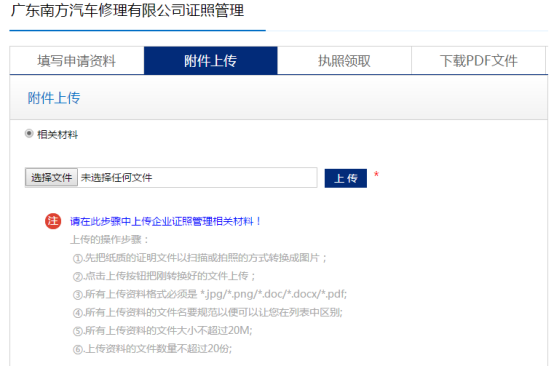Open the 填写申请资料 tab
This screenshot has height=366, width=554.
point(77,60)
